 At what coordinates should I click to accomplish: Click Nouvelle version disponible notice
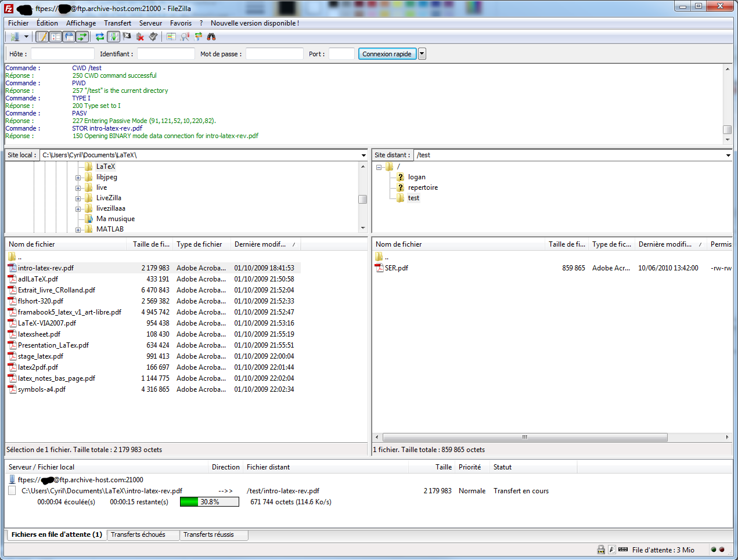[255, 23]
